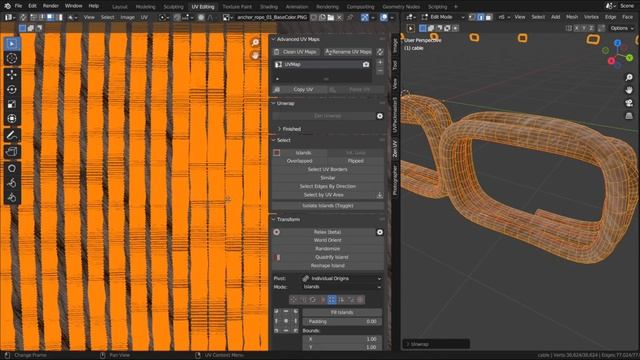Open the Edit Mode dropdown in 3D viewport
This screenshot has height=360, width=640.
click(443, 17)
